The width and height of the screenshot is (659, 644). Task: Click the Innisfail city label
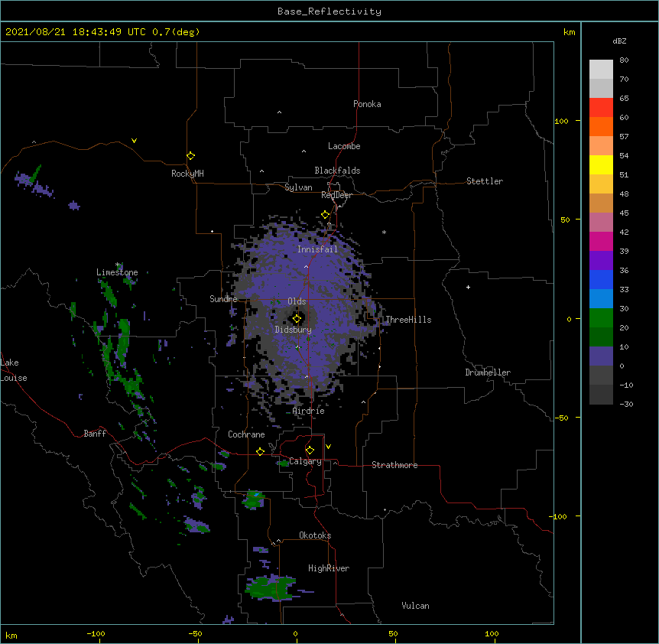317,249
